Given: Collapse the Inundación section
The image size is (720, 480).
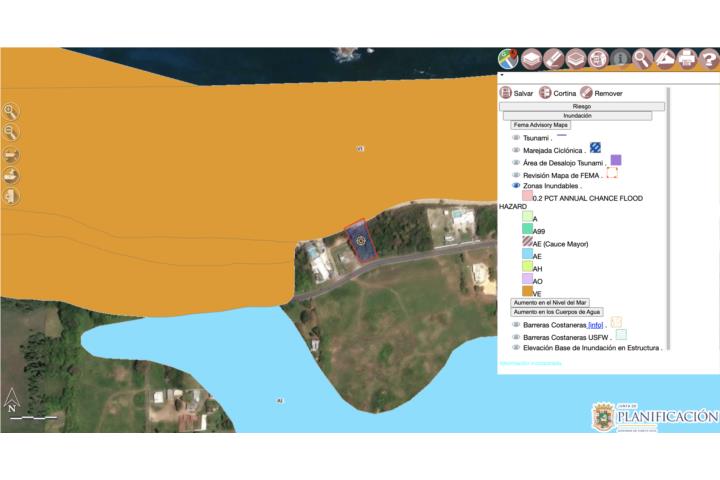Looking at the screenshot, I should 582,115.
